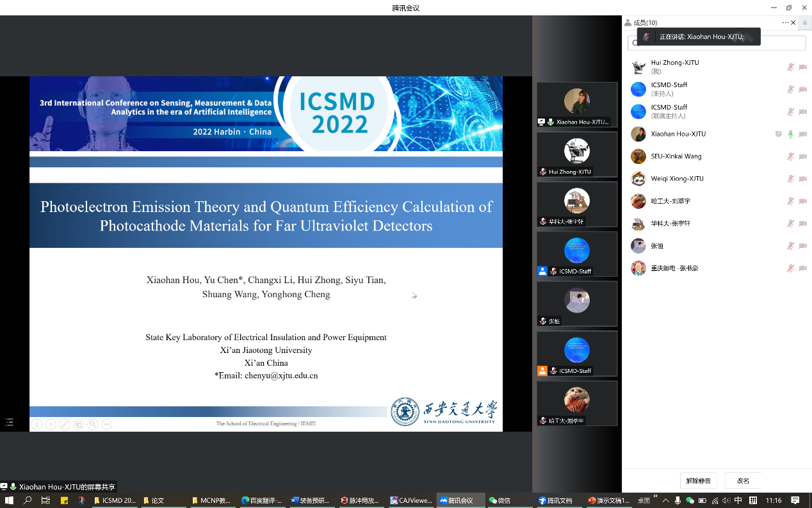Switch to PowerPoint 演示文稿1 on taskbar
This screenshot has height=508, width=812.
[x=608, y=500]
